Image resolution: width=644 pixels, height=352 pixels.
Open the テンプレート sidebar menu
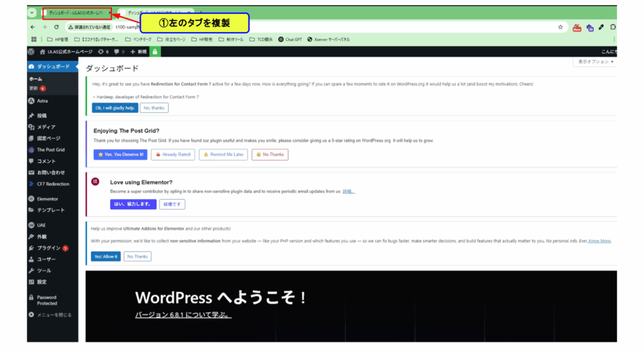pyautogui.click(x=53, y=210)
